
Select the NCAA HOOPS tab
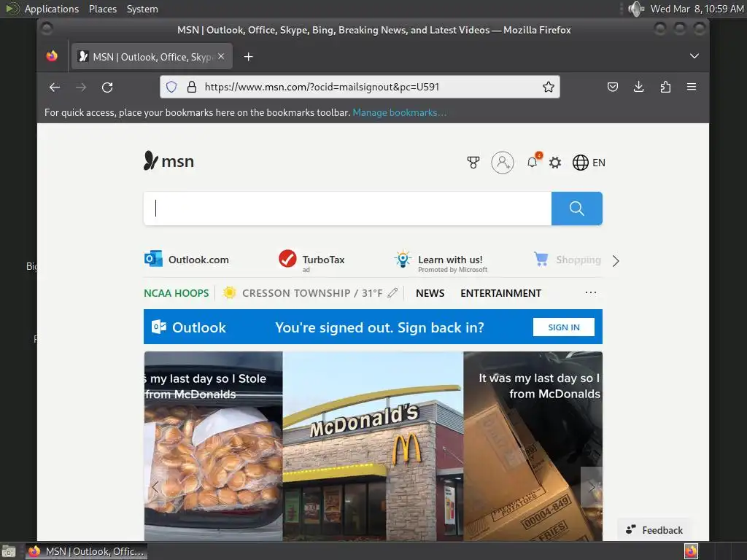click(x=177, y=293)
